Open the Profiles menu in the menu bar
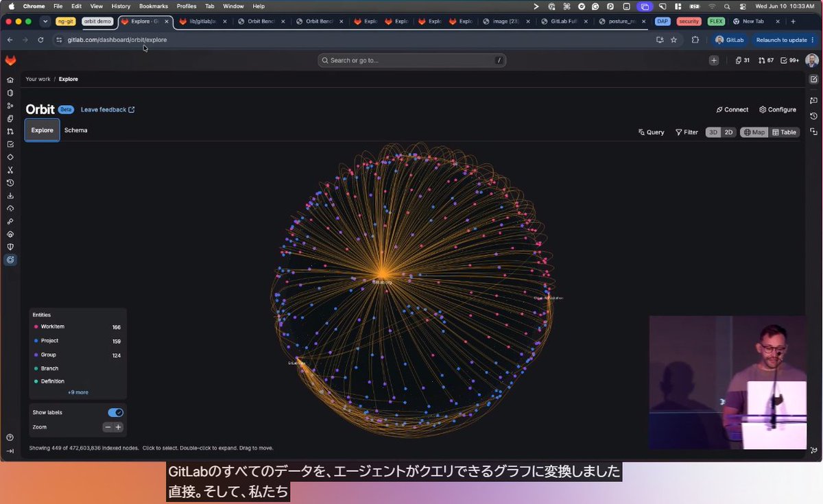The width and height of the screenshot is (823, 504). pyautogui.click(x=187, y=6)
